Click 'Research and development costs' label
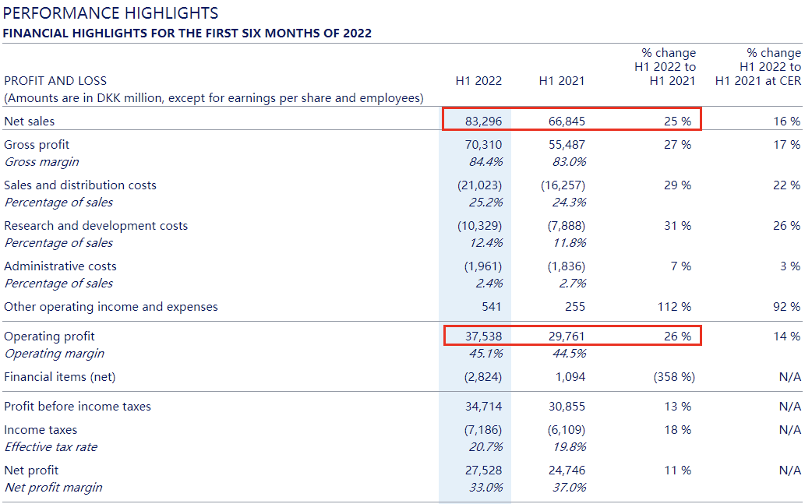The image size is (812, 504). tap(96, 226)
